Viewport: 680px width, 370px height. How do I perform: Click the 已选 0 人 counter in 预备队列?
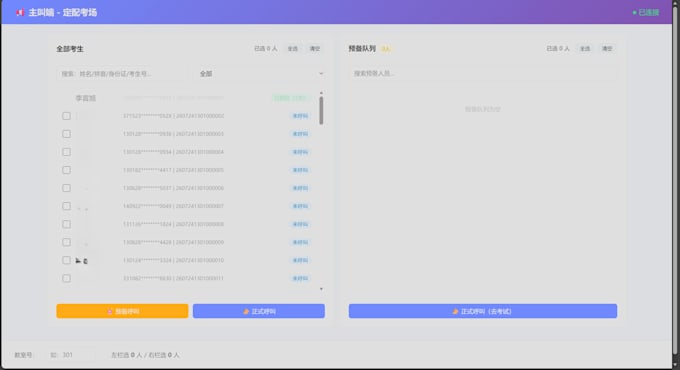click(558, 49)
